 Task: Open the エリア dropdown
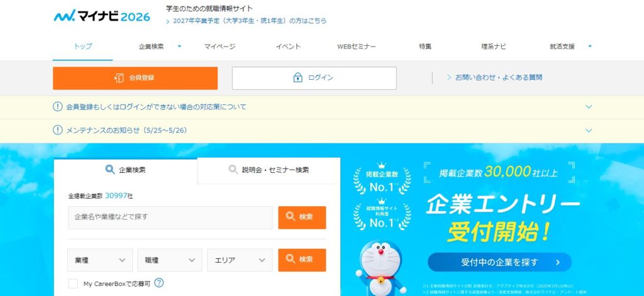(240, 260)
